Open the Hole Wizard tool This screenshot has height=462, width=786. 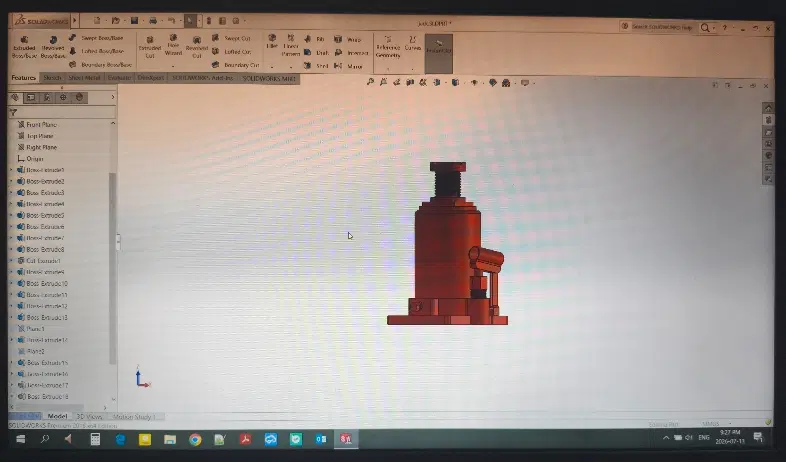tap(173, 45)
